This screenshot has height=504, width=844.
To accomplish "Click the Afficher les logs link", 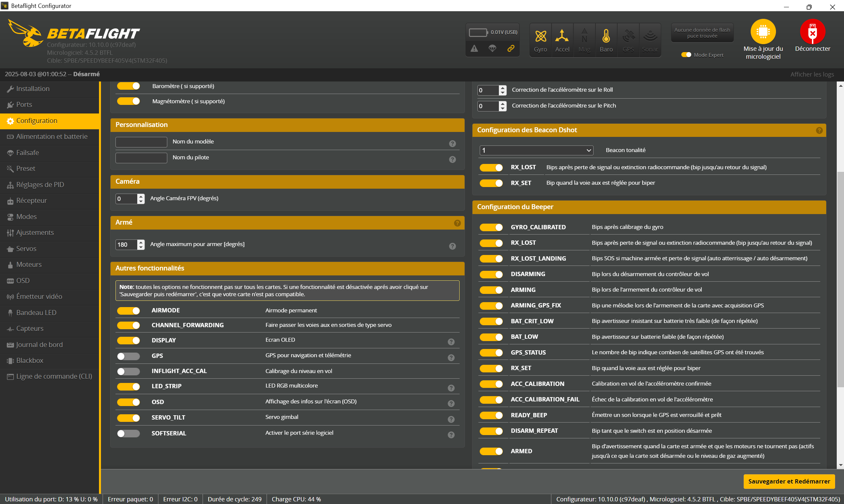I will pos(812,74).
